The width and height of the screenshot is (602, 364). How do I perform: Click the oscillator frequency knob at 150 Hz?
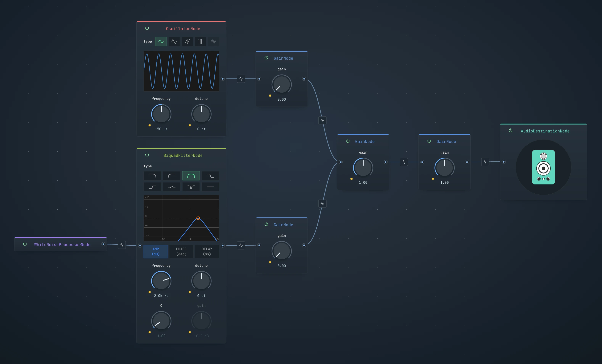coord(161,114)
